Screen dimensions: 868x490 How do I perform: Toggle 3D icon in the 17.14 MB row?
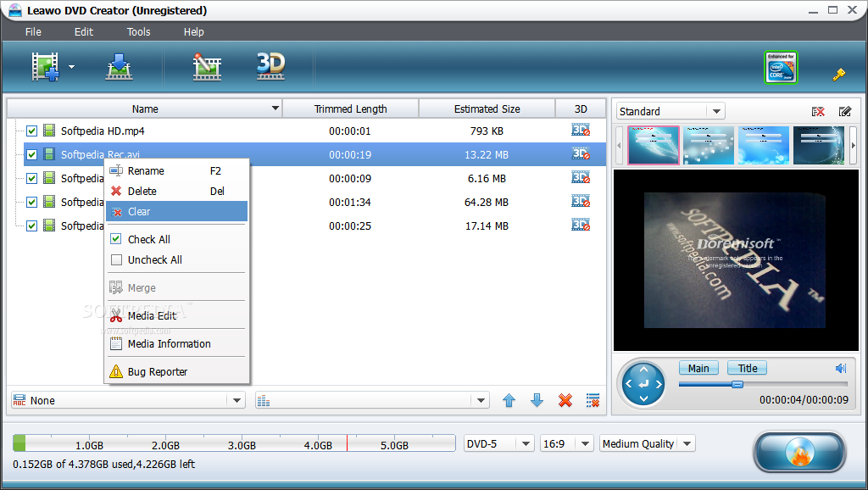click(581, 225)
